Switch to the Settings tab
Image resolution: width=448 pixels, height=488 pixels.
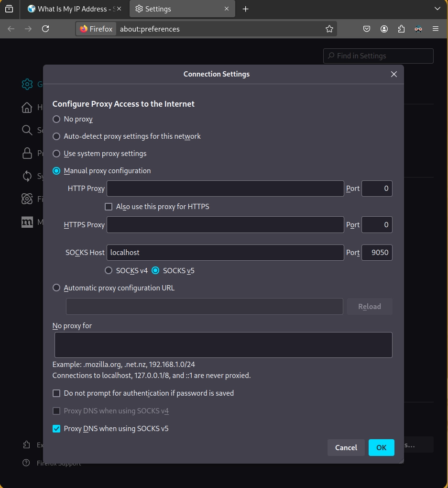(x=182, y=9)
